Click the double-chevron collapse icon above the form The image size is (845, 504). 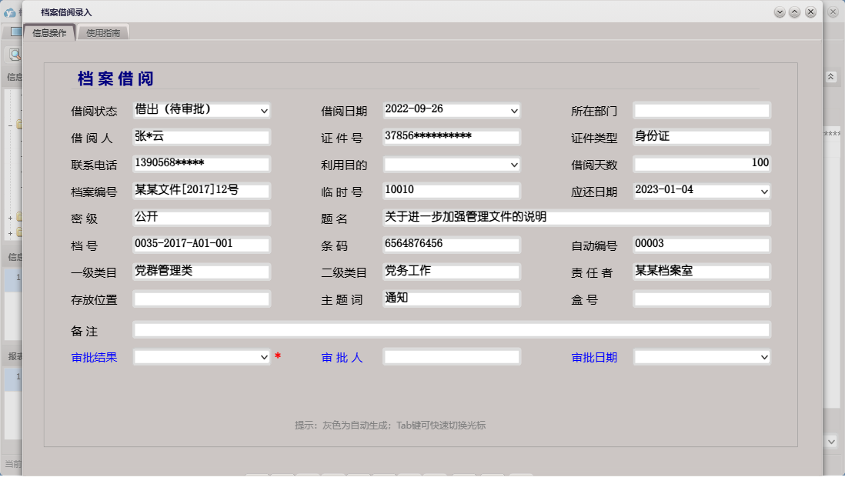coord(831,76)
